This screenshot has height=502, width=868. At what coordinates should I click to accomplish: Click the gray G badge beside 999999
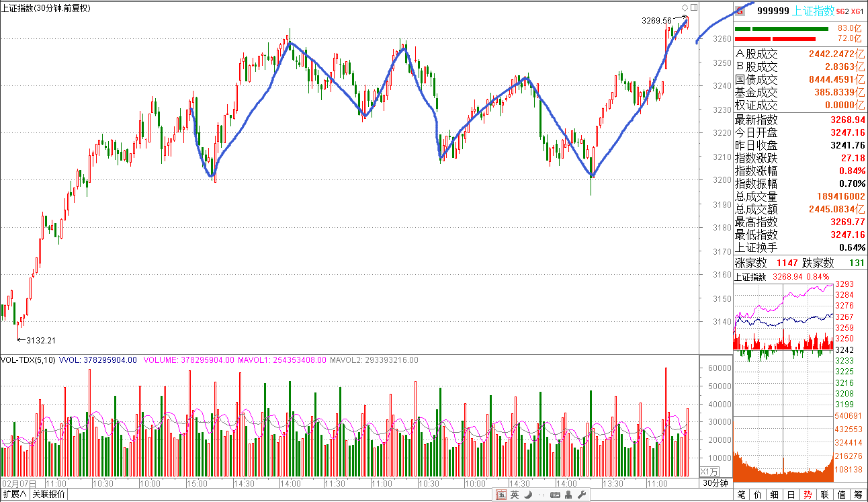click(x=740, y=10)
